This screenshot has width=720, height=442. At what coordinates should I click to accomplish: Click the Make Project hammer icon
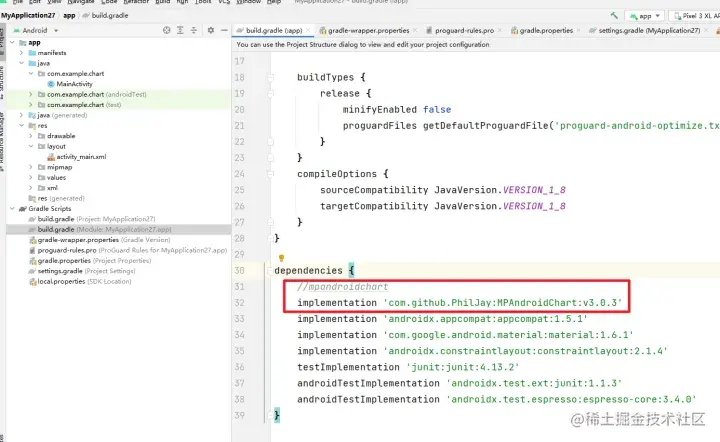click(614, 16)
